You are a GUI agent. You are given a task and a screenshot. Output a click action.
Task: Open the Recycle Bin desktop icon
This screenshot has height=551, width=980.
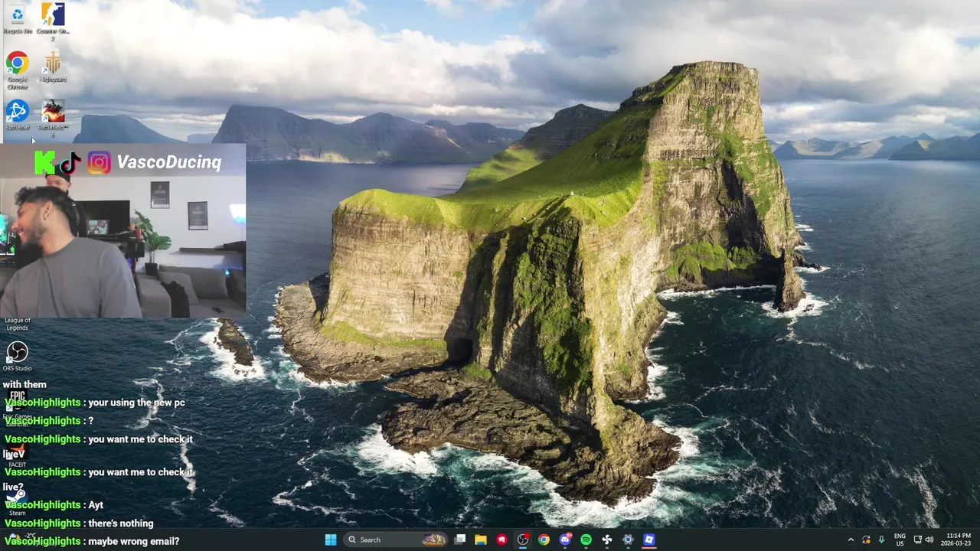pyautogui.click(x=17, y=18)
